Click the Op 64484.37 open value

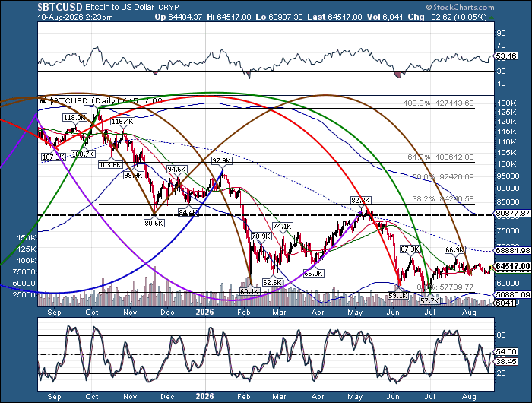click(179, 17)
